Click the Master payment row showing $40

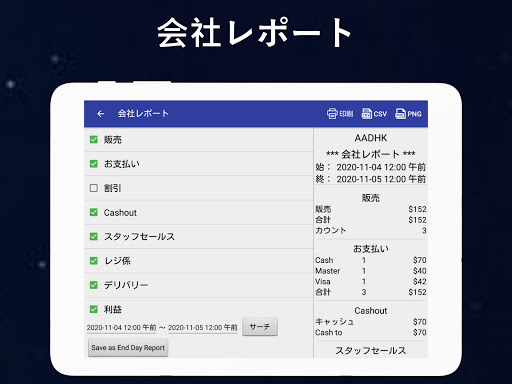pos(371,271)
